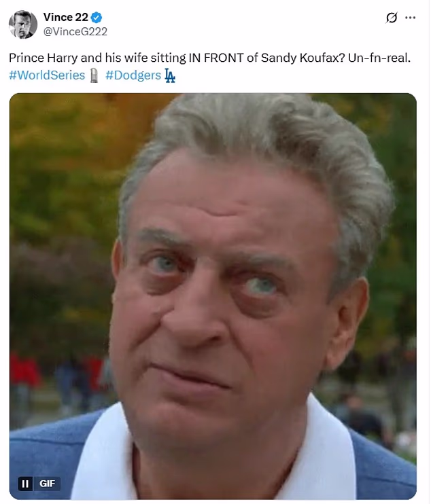Click the World Series trophy emoji
This screenshot has height=504, width=431.
[94, 75]
